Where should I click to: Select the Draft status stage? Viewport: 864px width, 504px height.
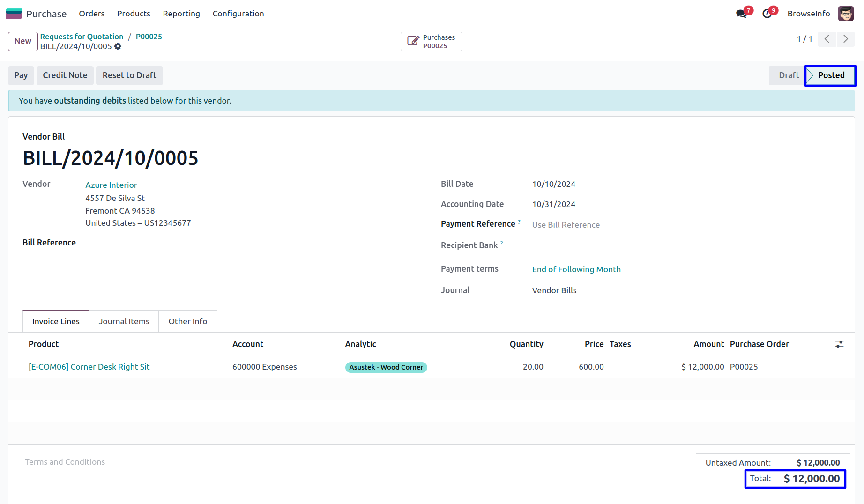pyautogui.click(x=788, y=75)
